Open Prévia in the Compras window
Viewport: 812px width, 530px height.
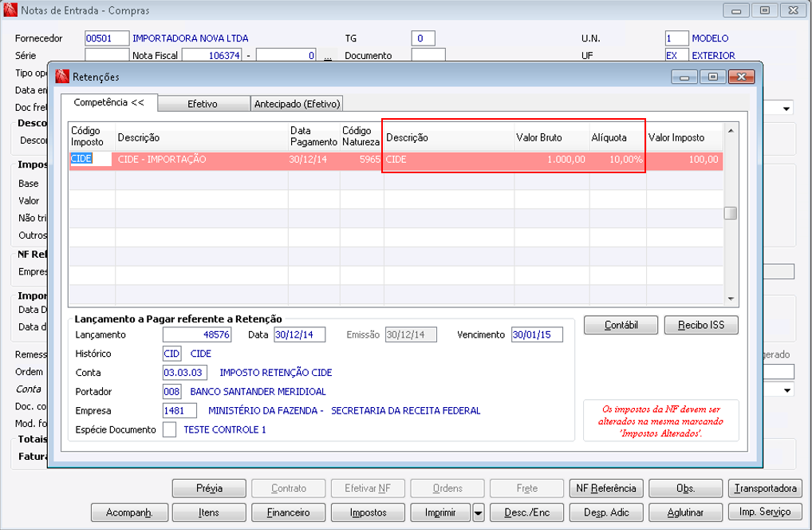click(209, 488)
